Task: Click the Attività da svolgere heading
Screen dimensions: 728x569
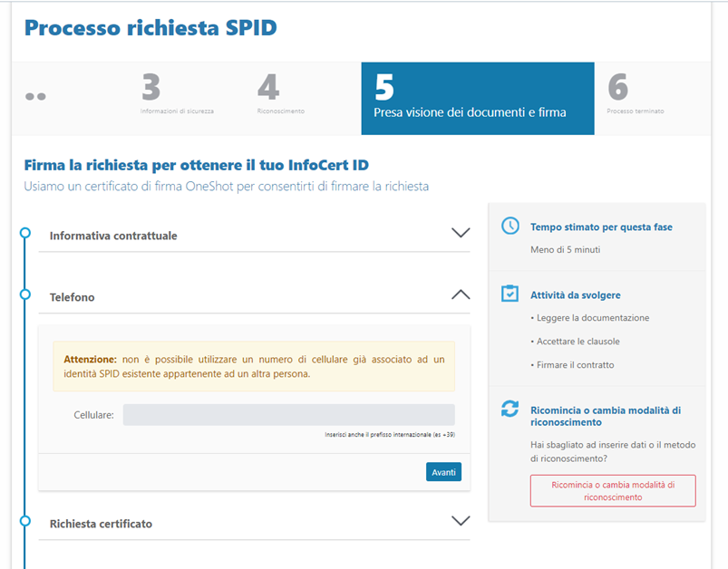Action: click(x=576, y=295)
